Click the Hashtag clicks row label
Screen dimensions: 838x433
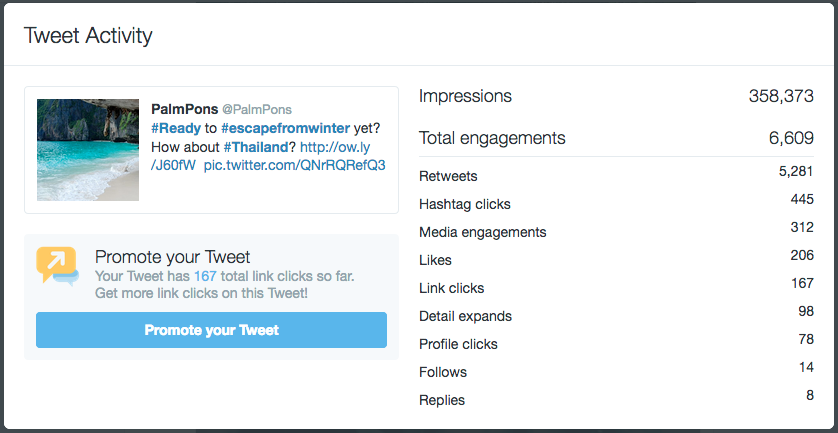(464, 204)
